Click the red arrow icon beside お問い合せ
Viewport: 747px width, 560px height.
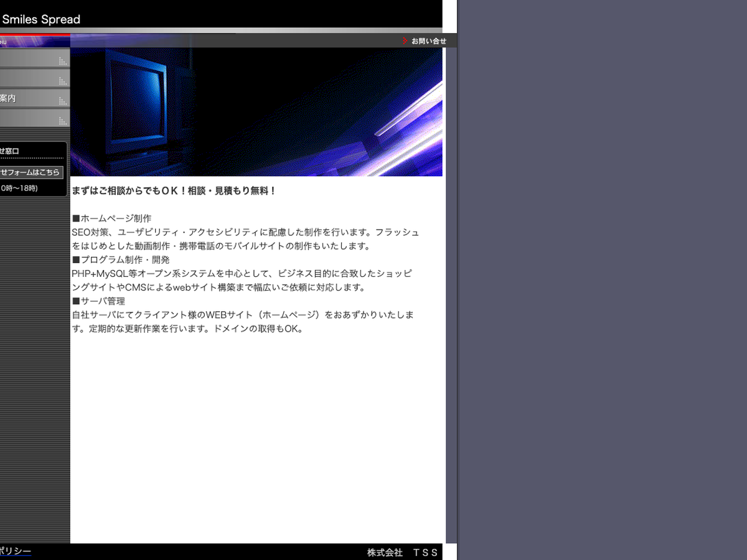click(405, 41)
